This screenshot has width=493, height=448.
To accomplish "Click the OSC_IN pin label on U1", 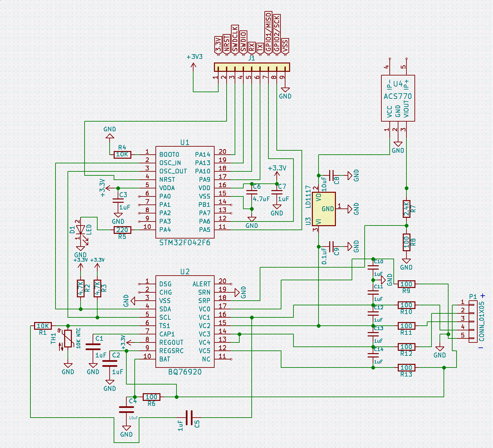I will pos(170,163).
